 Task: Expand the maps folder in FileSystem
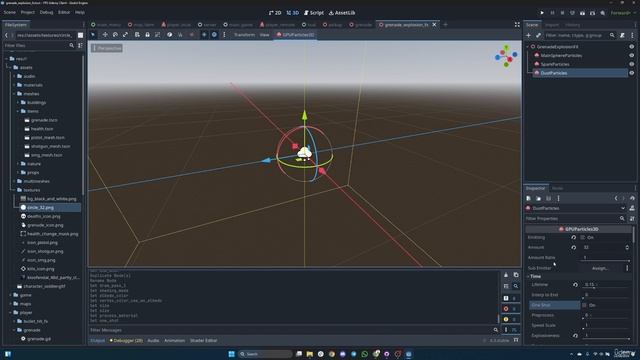click(x=11, y=304)
